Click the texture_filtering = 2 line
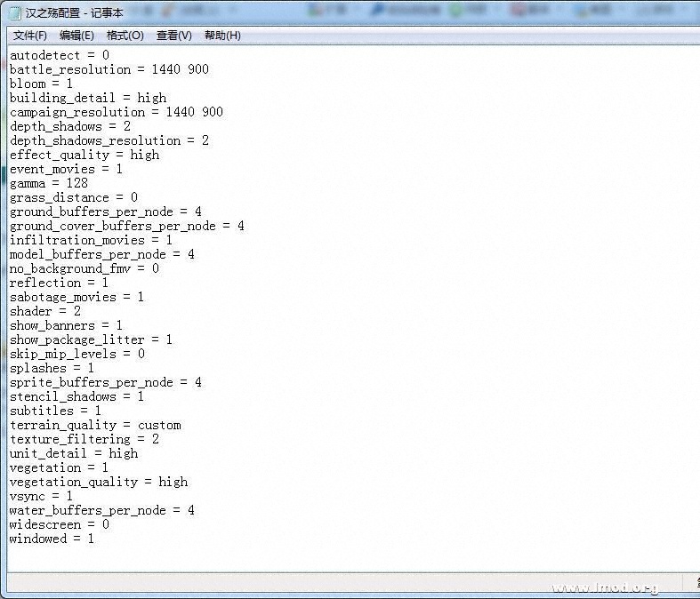Image resolution: width=700 pixels, height=599 pixels. click(84, 439)
